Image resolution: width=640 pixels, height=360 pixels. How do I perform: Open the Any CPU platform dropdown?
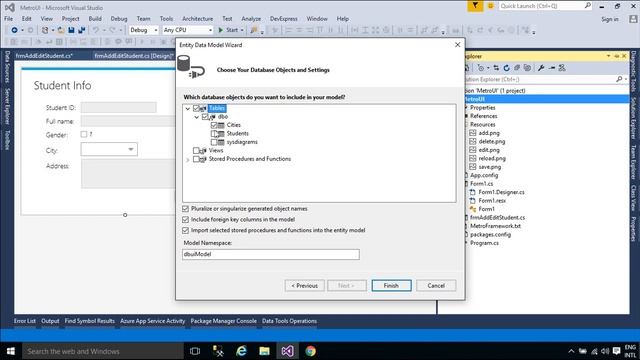(210, 30)
